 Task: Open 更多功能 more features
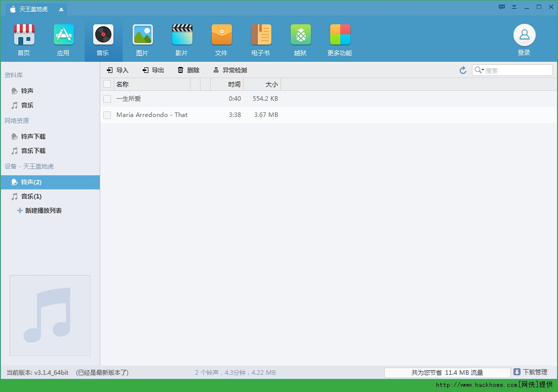340,35
